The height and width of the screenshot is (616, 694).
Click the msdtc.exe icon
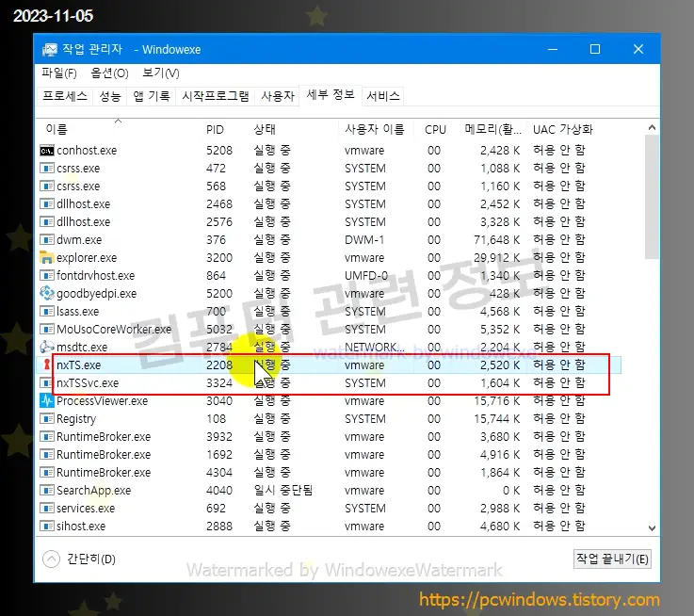[47, 348]
